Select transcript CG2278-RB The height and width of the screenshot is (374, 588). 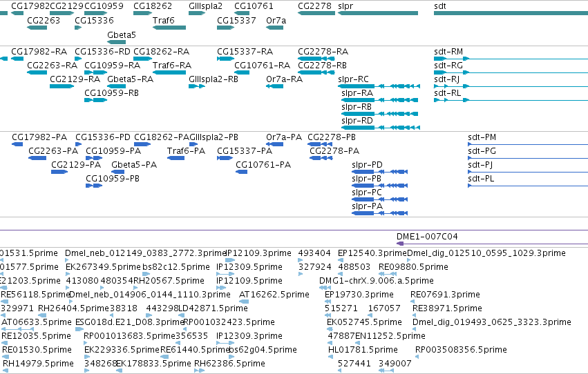(x=316, y=72)
